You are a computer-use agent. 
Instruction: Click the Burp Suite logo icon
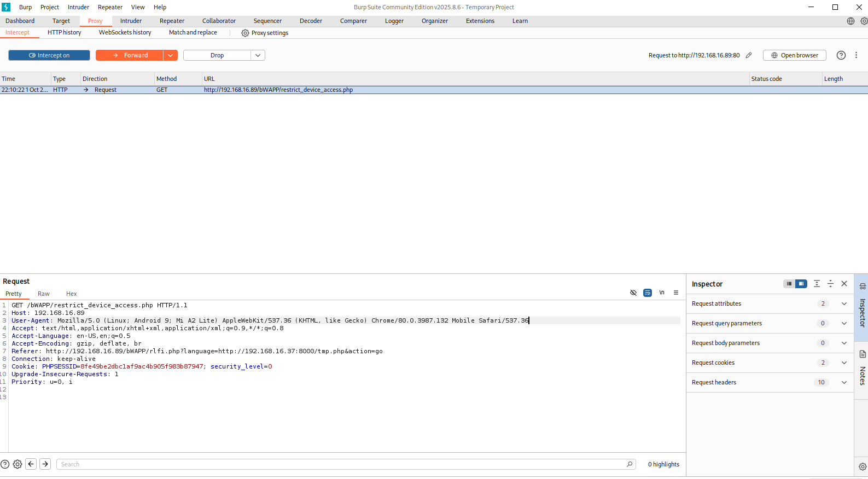[6, 7]
